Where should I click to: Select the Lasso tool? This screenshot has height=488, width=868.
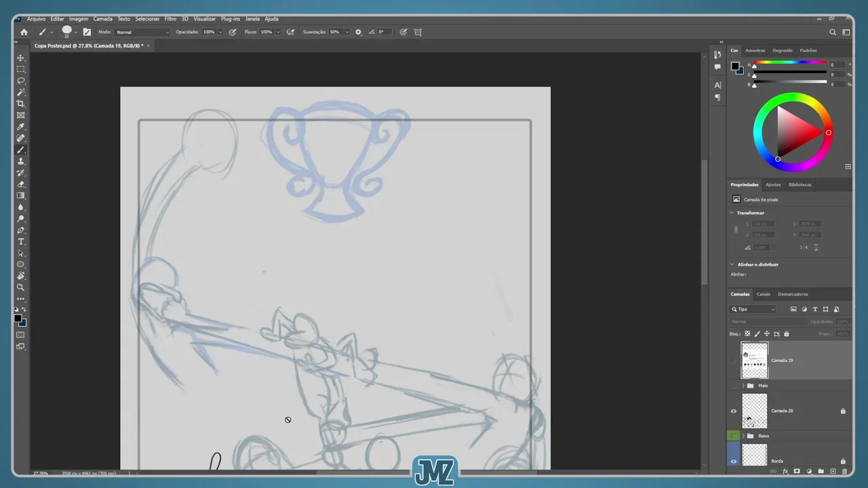(21, 81)
